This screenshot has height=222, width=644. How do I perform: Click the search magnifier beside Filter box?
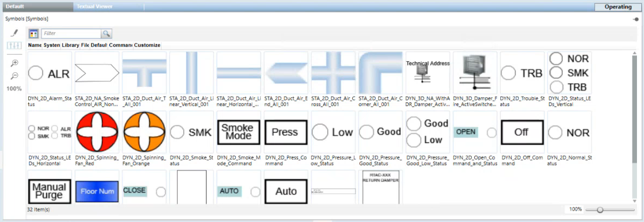point(106,34)
